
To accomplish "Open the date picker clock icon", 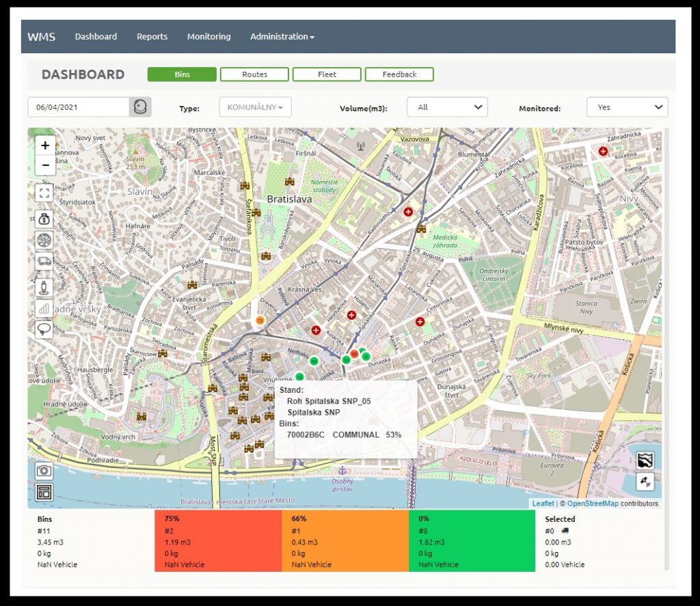I will pos(140,107).
